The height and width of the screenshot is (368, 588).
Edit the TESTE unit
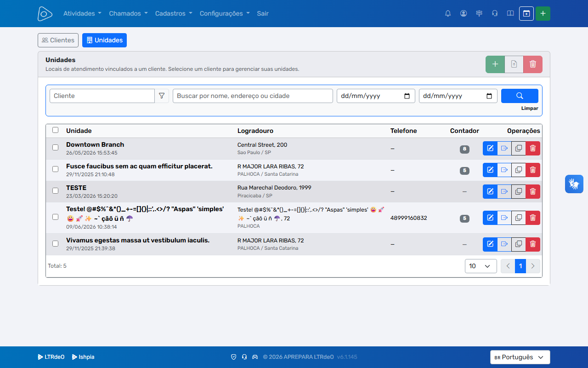click(490, 191)
